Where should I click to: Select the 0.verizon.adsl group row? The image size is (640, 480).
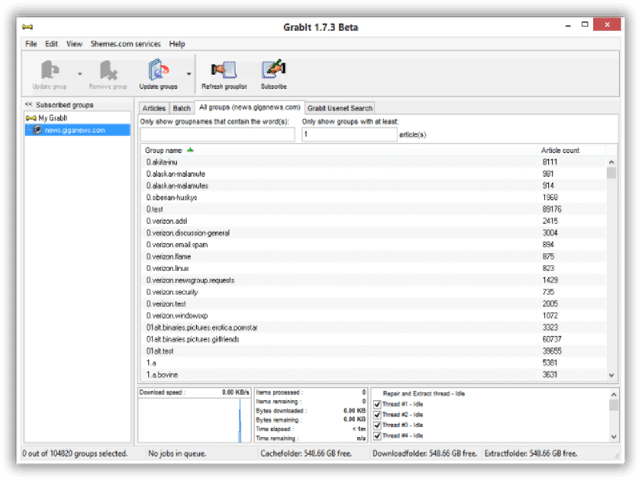click(x=373, y=221)
